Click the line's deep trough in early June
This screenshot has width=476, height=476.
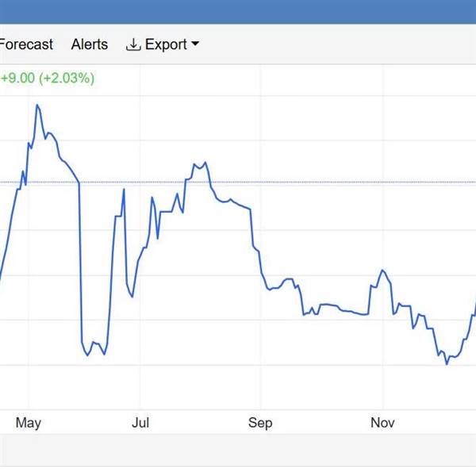point(87,355)
